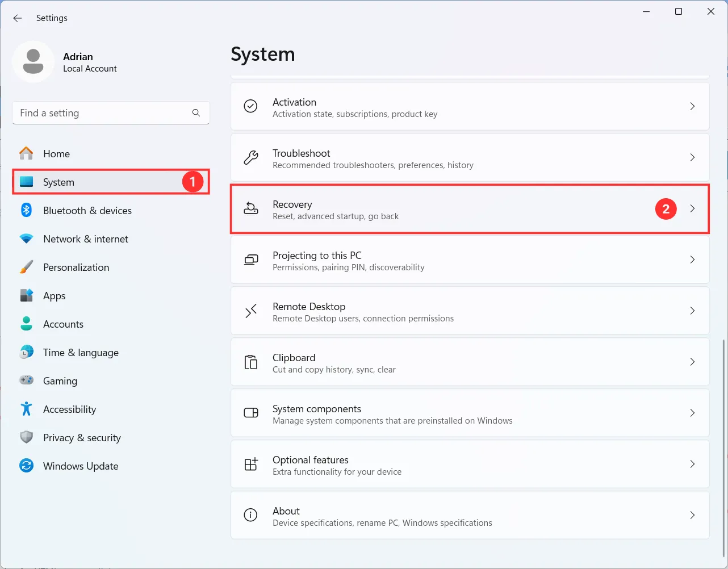Open Network & internet section
This screenshot has width=728, height=569.
click(x=111, y=239)
